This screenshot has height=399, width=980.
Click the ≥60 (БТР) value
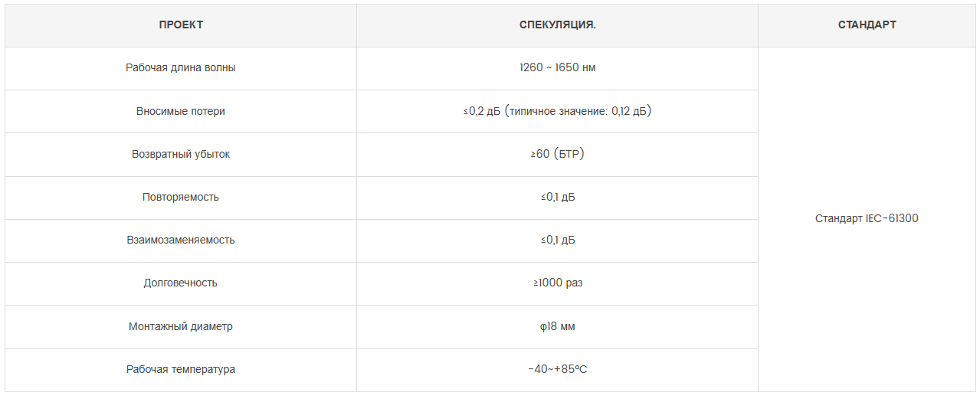pos(557,154)
